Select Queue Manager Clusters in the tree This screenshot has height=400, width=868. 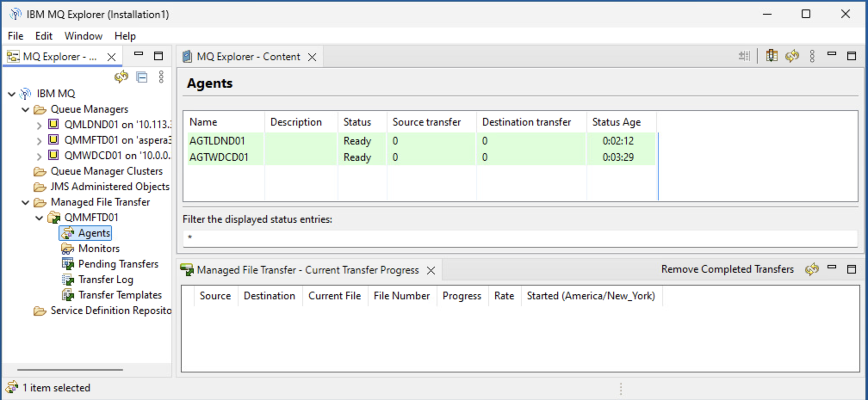(x=106, y=171)
